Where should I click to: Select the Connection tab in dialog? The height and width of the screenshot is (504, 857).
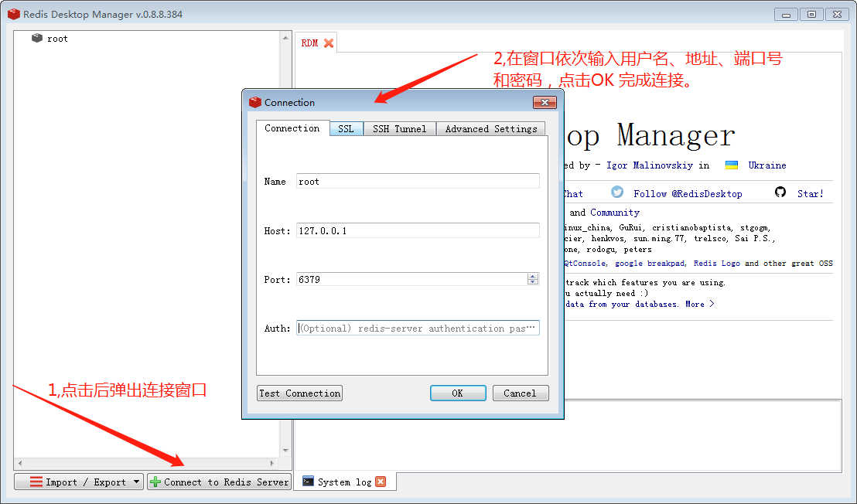292,128
